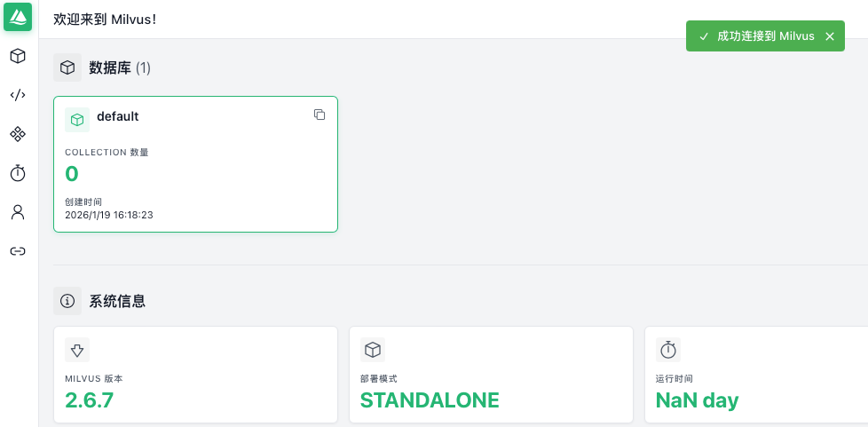Click the system info circle icon
This screenshot has height=427, width=868.
(x=67, y=301)
